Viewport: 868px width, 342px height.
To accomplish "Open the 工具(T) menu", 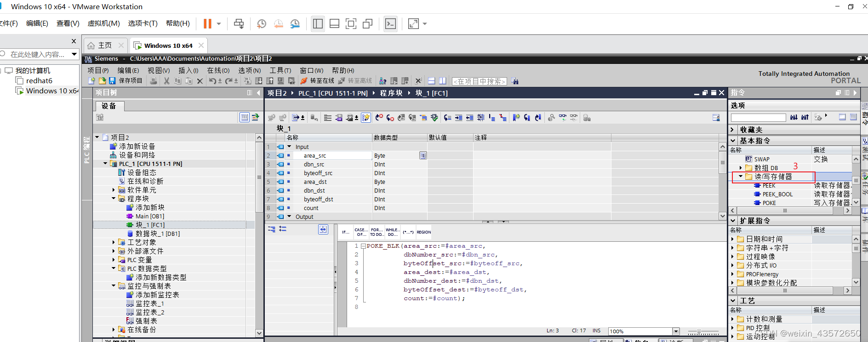I will click(x=280, y=70).
